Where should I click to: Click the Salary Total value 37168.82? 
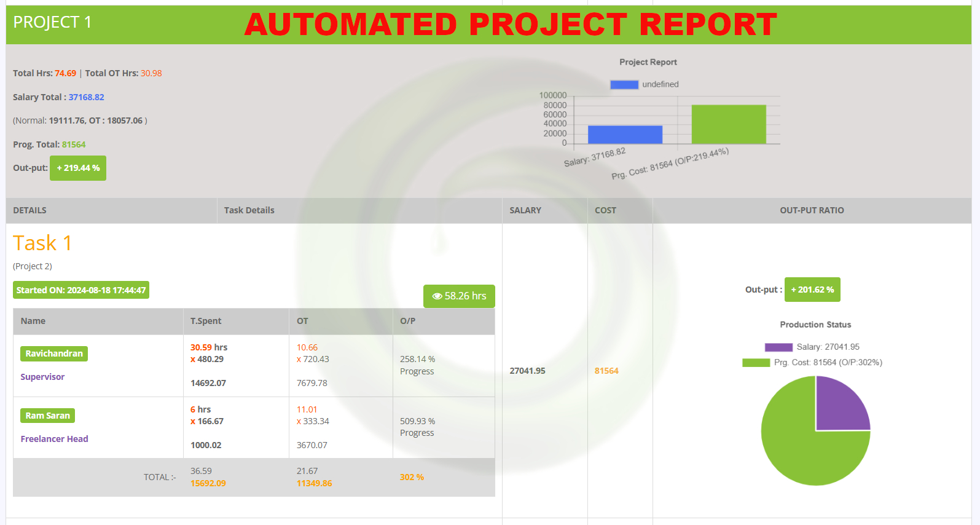(86, 97)
